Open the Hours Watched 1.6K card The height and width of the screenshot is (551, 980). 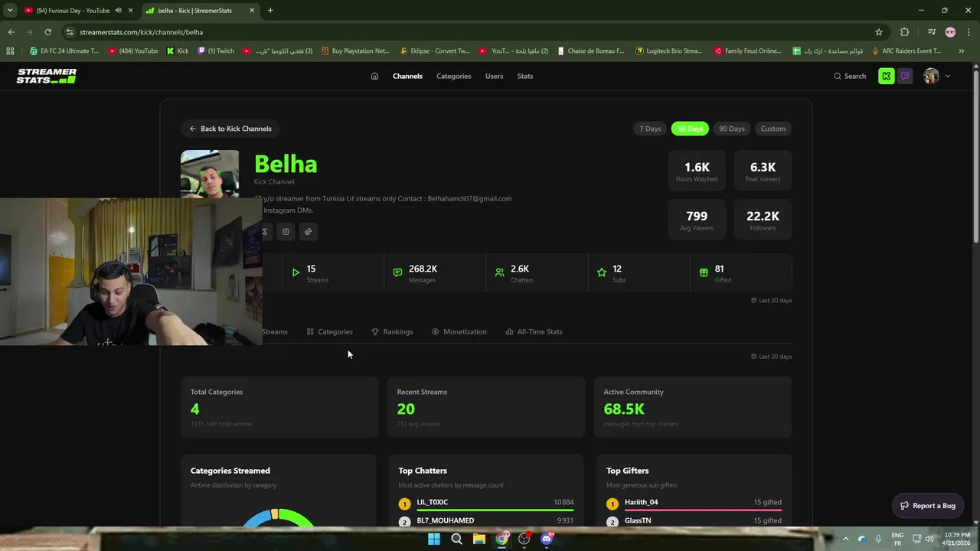pos(697,171)
